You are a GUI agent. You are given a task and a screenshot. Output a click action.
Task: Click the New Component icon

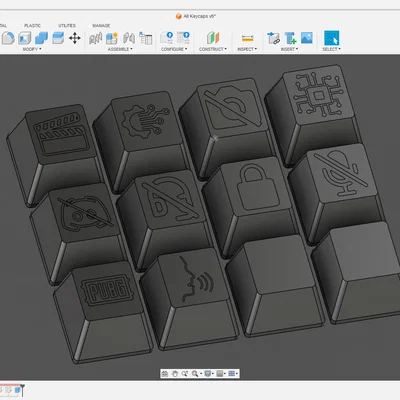point(112,38)
